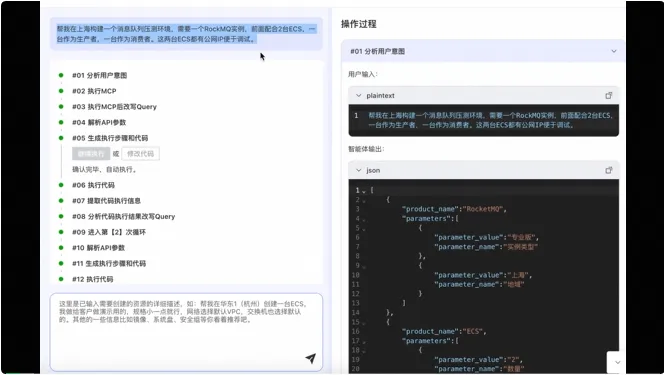
Task: Select step #02 执行MCP
Action: coord(94,91)
